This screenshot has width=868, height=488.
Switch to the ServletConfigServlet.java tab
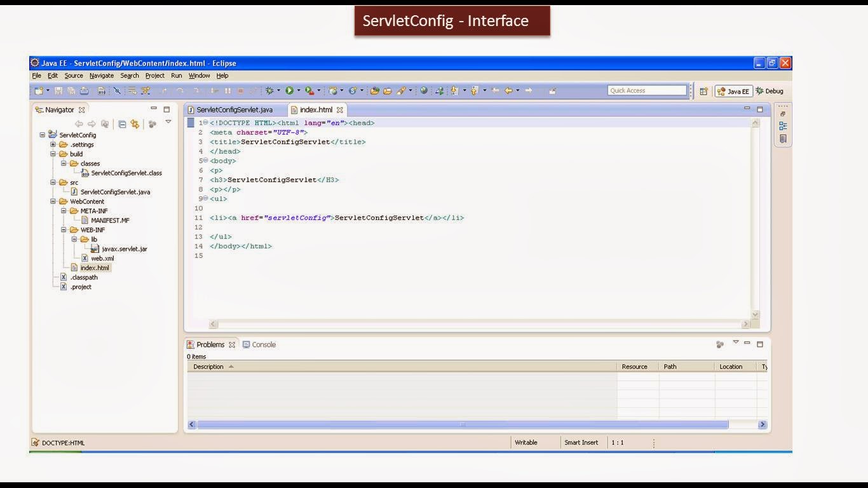[x=233, y=109]
